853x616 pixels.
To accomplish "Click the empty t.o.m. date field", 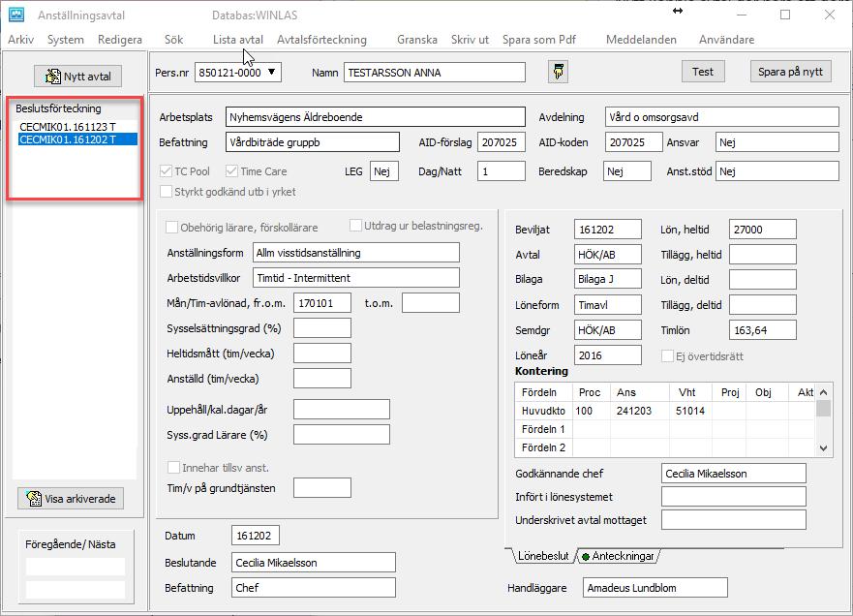I will pos(431,303).
